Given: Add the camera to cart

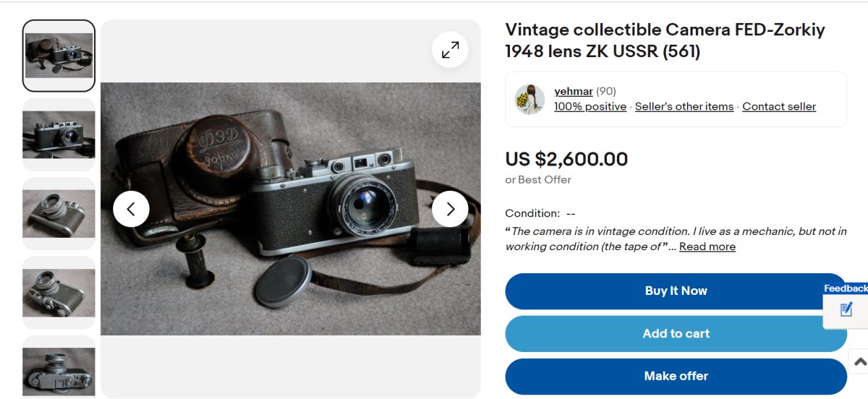Looking at the screenshot, I should point(676,333).
